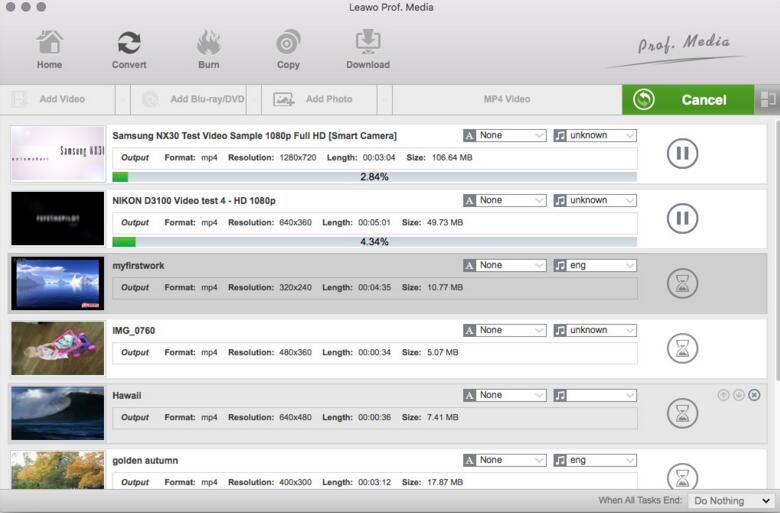
Task: Cancel the conversion with green Cancel button
Action: [x=688, y=100]
